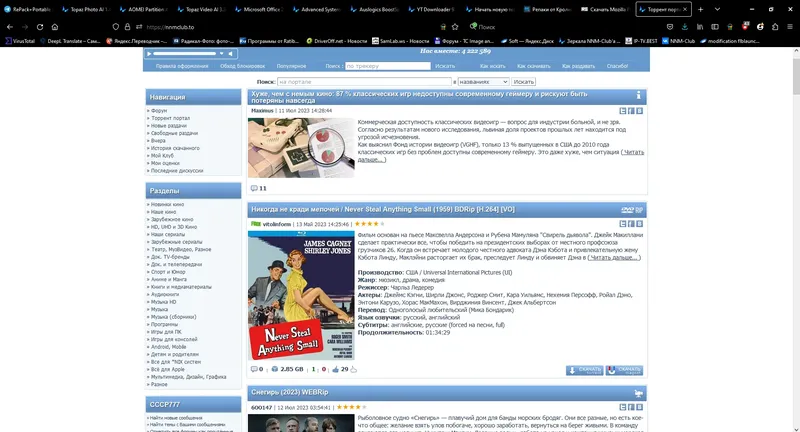Open 'Новинки кино' in Разделы sidebar
Image resolution: width=800 pixels, height=432 pixels.
click(x=167, y=204)
